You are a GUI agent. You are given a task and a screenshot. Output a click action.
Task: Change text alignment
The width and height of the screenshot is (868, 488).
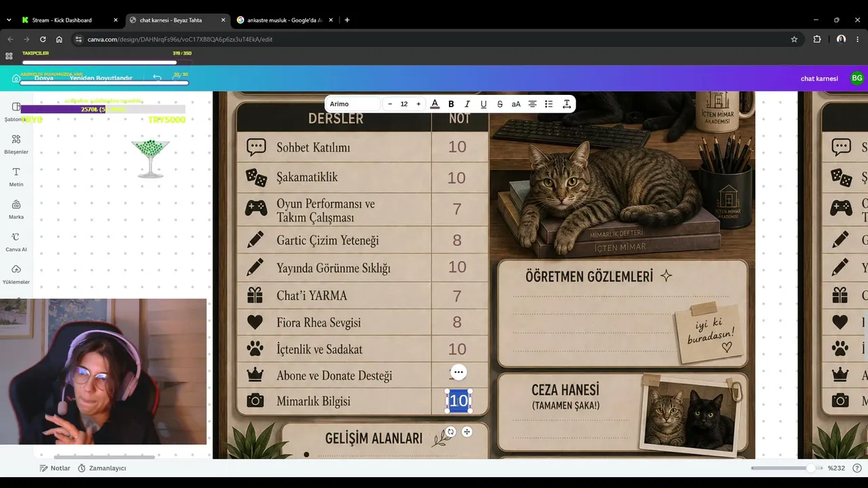coord(532,104)
